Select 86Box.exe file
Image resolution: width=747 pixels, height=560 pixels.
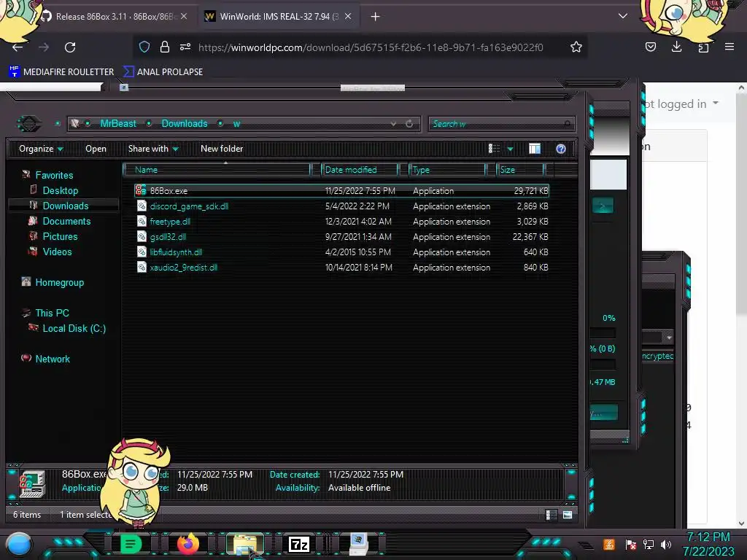[341, 191]
